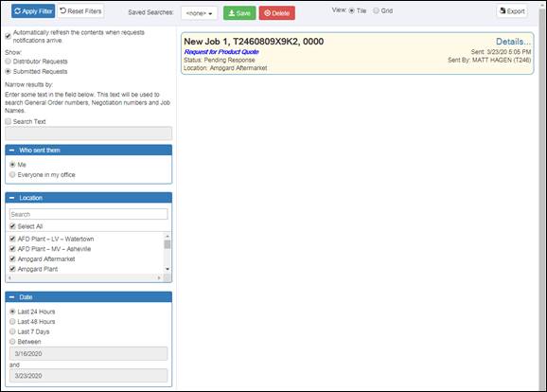Switch to Grid view
The height and width of the screenshot is (392, 547).
click(376, 10)
